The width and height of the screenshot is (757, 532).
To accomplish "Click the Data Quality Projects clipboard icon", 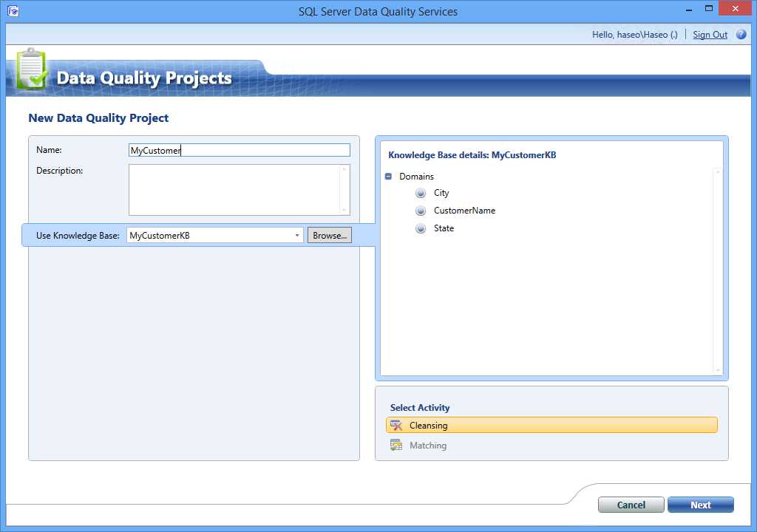I will [31, 69].
